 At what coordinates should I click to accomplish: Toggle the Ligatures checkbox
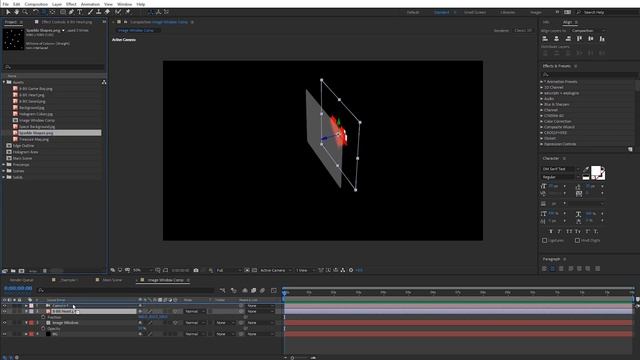[544, 240]
